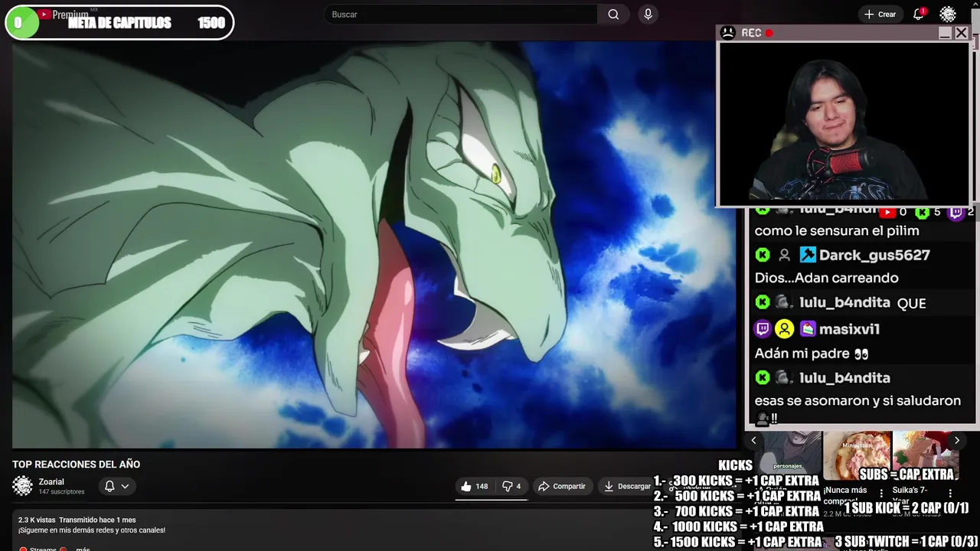The width and height of the screenshot is (980, 551).
Task: Show next suggested videos arrow
Action: pos(956,440)
